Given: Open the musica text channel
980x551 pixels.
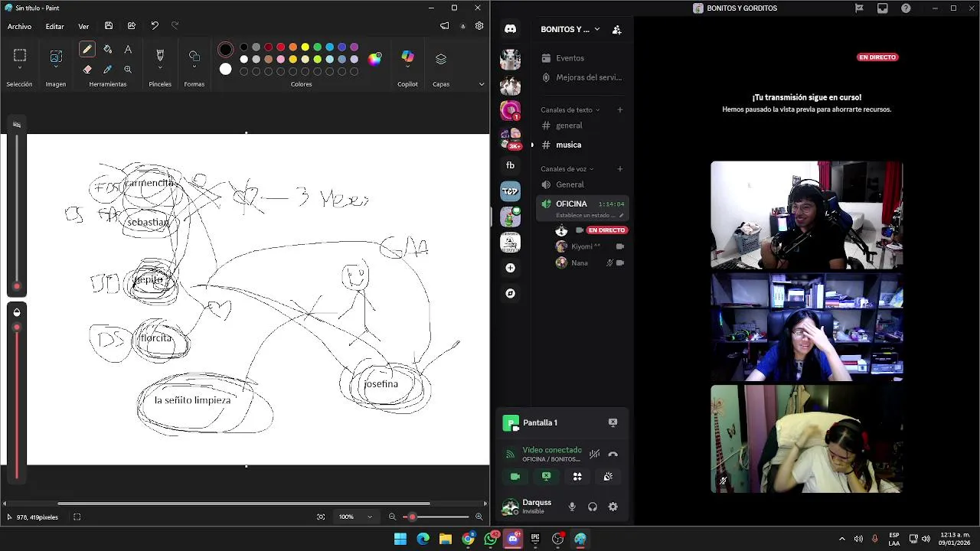Looking at the screenshot, I should click(582, 145).
